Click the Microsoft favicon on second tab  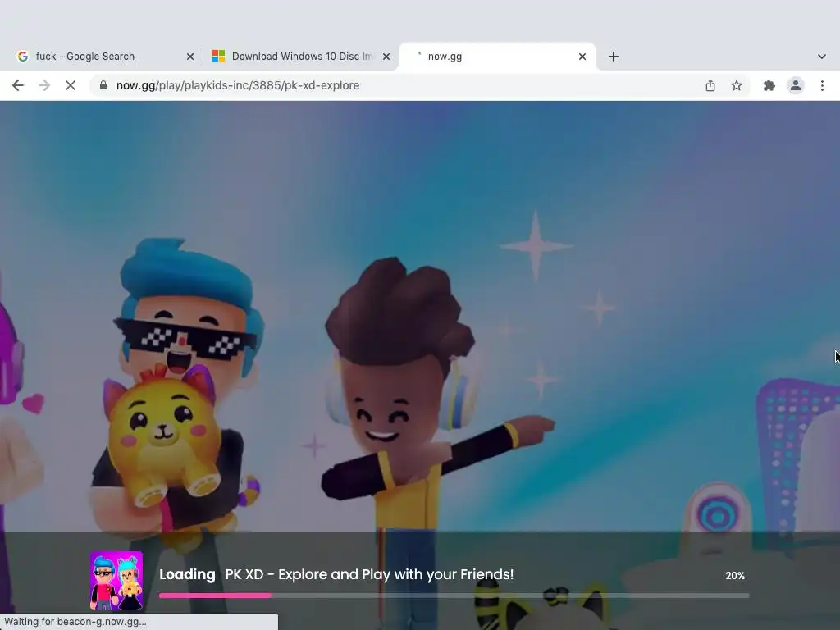click(x=218, y=57)
